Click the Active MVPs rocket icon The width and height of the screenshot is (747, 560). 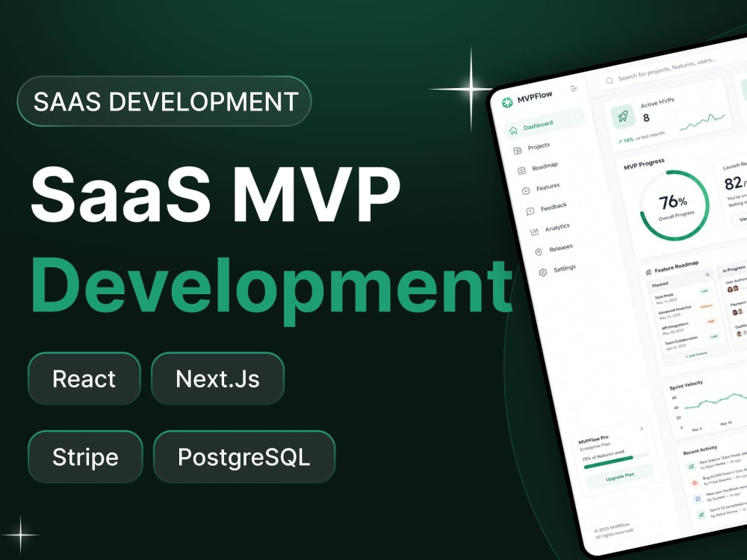623,116
